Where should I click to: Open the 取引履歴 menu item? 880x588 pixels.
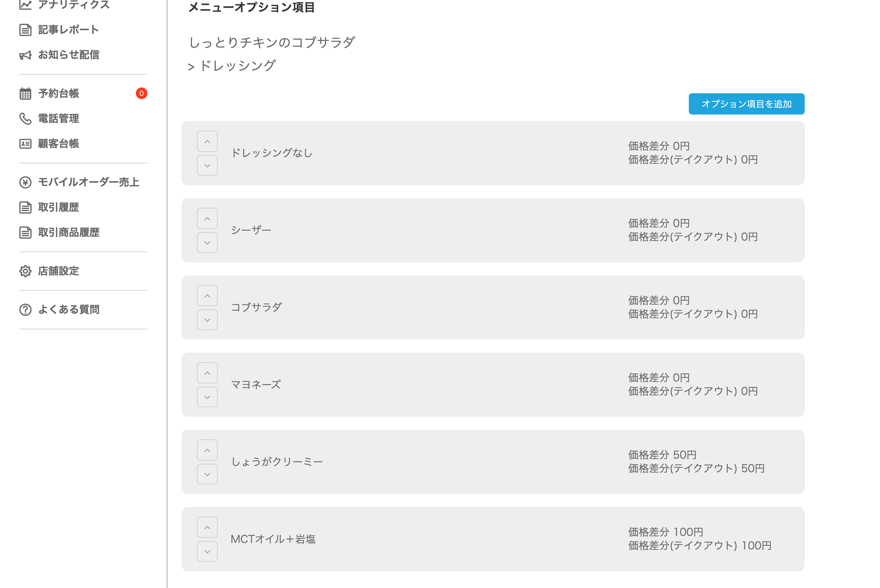coord(58,207)
